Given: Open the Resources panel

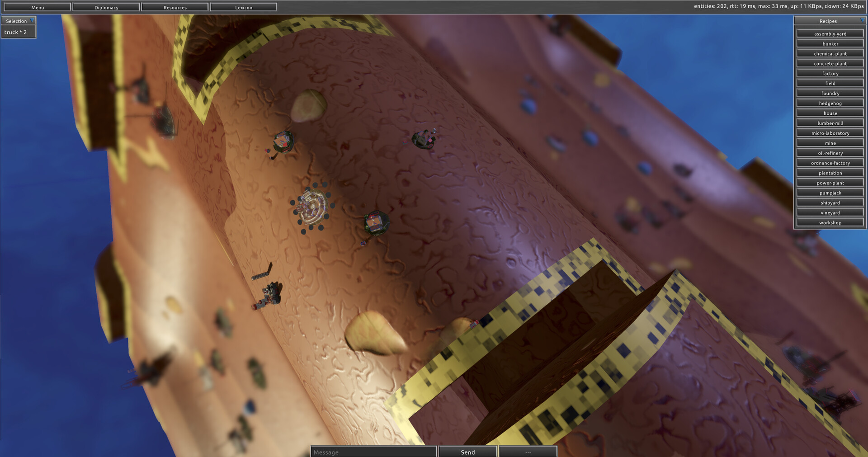Looking at the screenshot, I should point(175,7).
